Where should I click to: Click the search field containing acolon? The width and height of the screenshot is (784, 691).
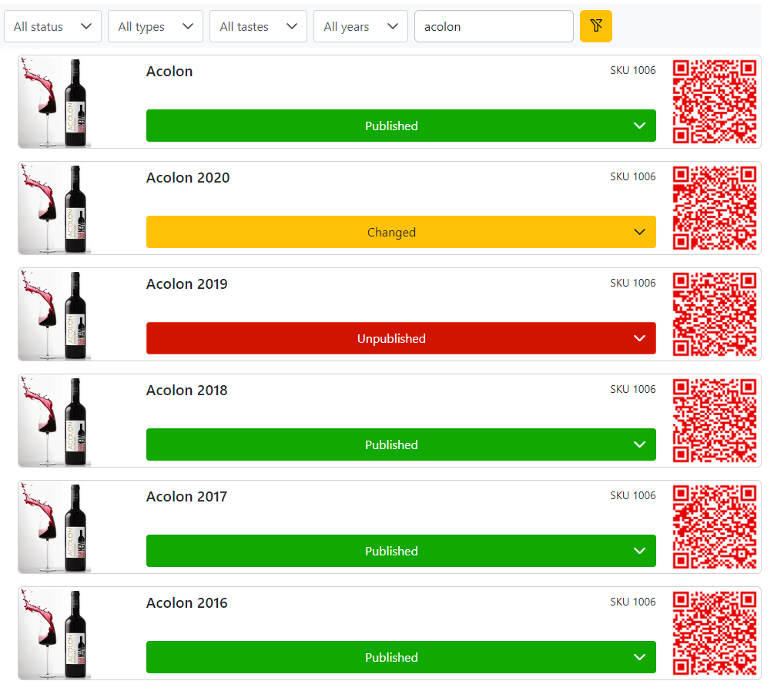(x=493, y=26)
